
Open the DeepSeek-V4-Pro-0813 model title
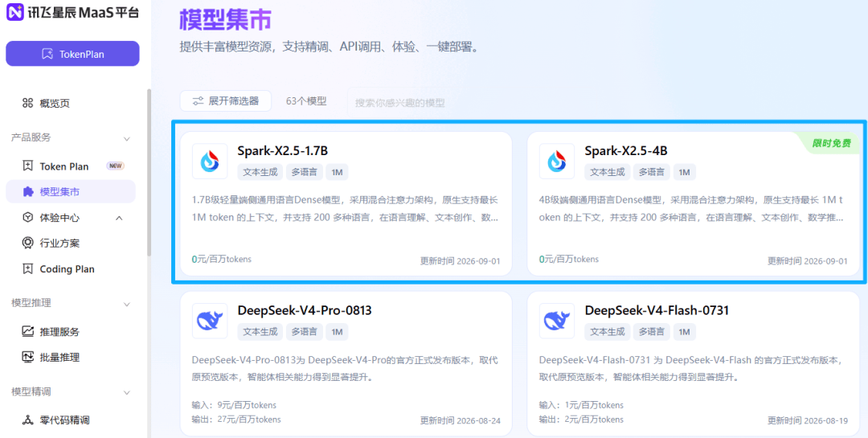click(x=305, y=311)
